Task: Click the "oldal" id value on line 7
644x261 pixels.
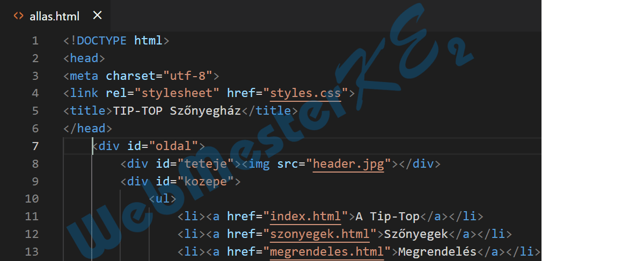Action: 173,146
